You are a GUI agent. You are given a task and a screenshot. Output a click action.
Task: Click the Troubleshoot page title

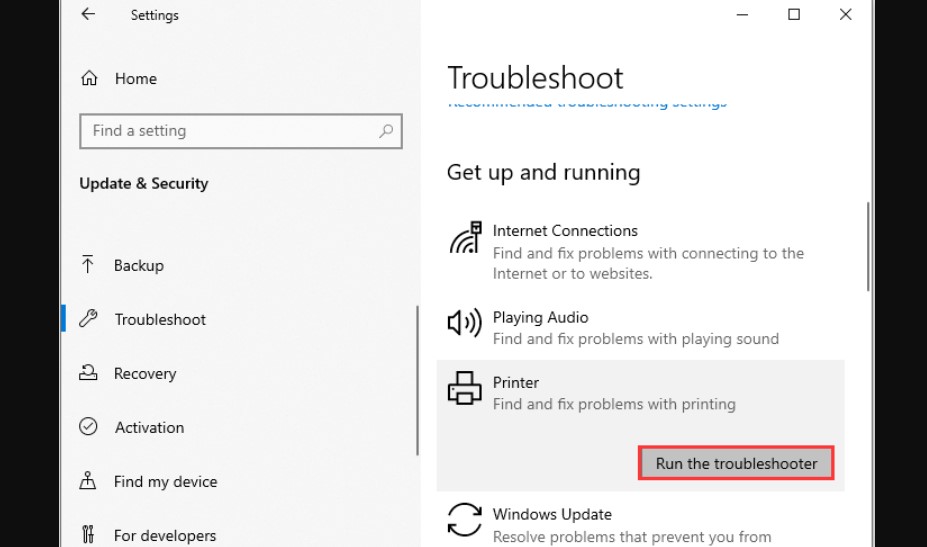[x=535, y=77]
